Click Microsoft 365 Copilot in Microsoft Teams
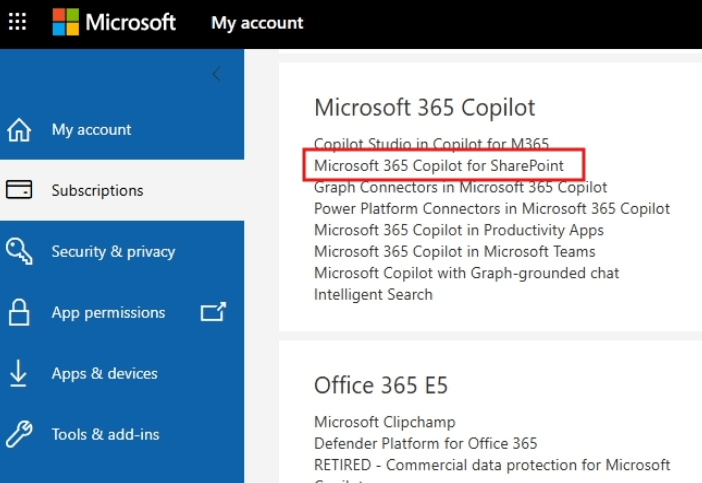Image resolution: width=702 pixels, height=483 pixels. [454, 251]
